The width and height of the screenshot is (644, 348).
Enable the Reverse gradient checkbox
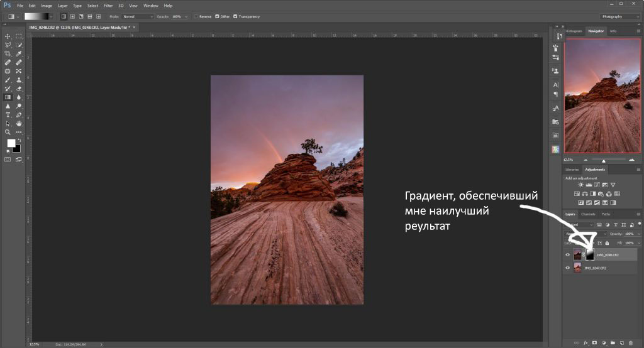click(x=196, y=16)
